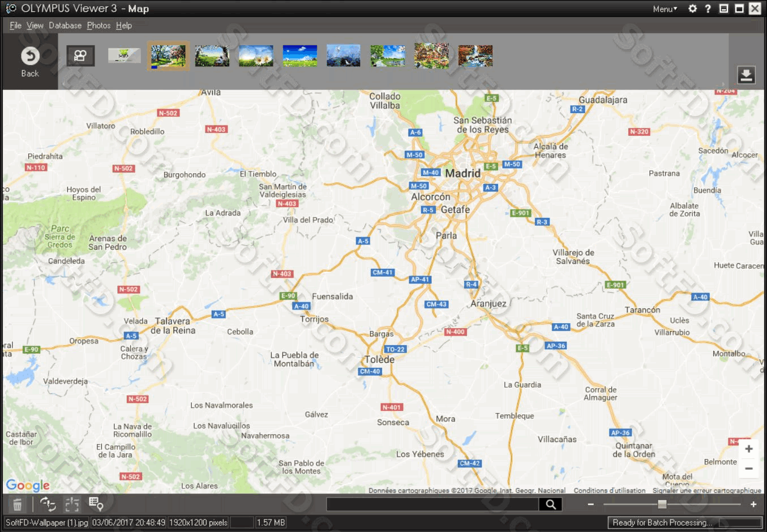Click the Aranjuez label on the map
Viewport: 767px width, 532px height.
click(489, 303)
